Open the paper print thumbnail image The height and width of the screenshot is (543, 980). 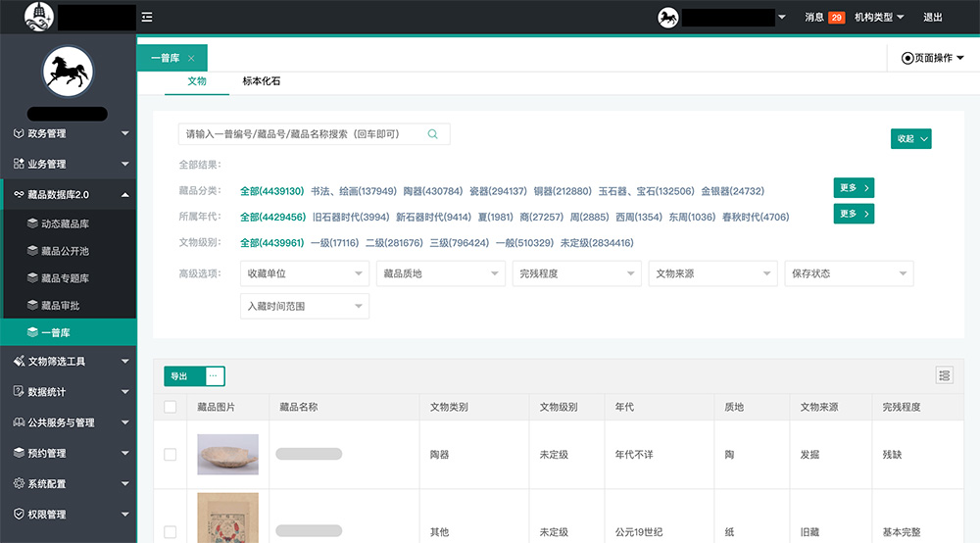(227, 518)
